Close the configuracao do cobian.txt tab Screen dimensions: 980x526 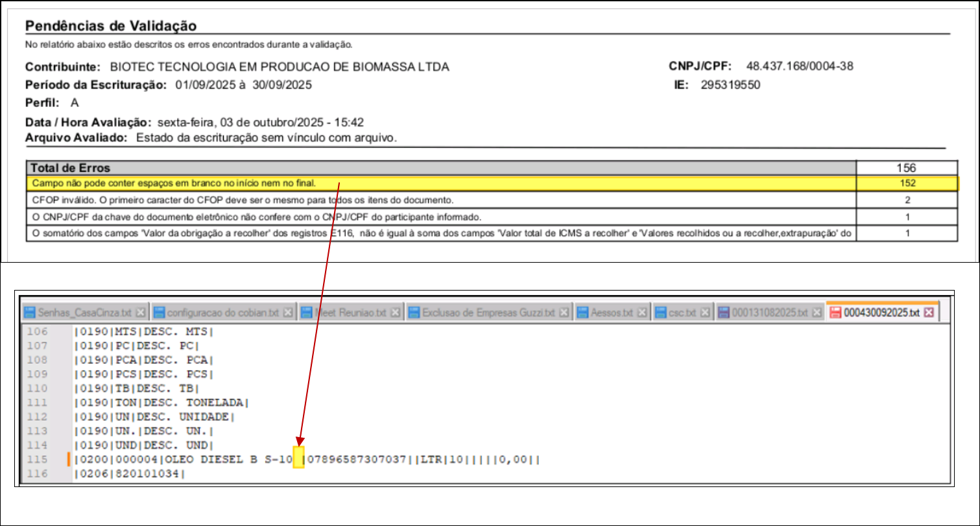tap(288, 313)
